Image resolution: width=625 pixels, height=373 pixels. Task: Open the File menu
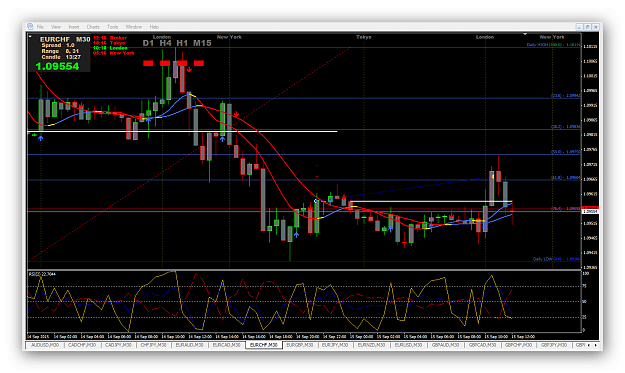pyautogui.click(x=40, y=27)
